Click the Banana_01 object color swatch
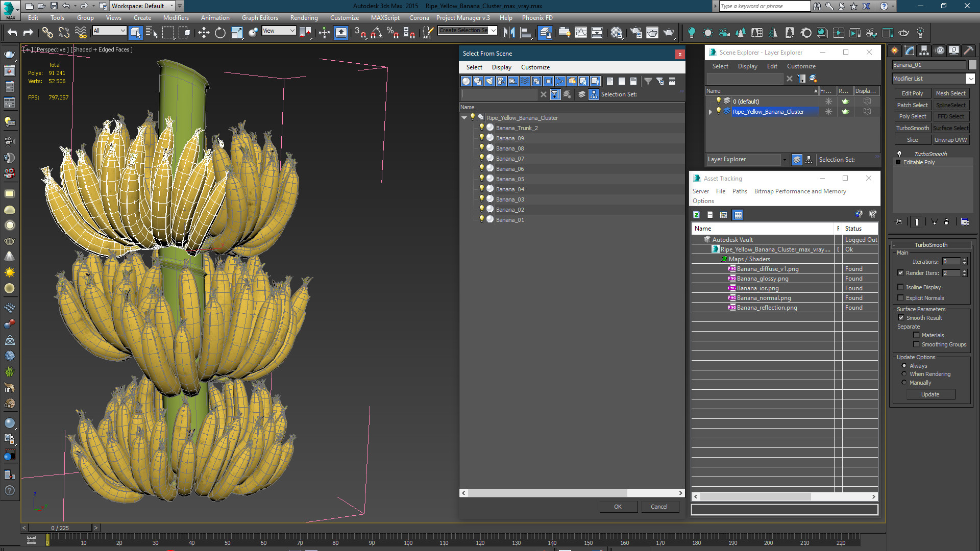 972,65
